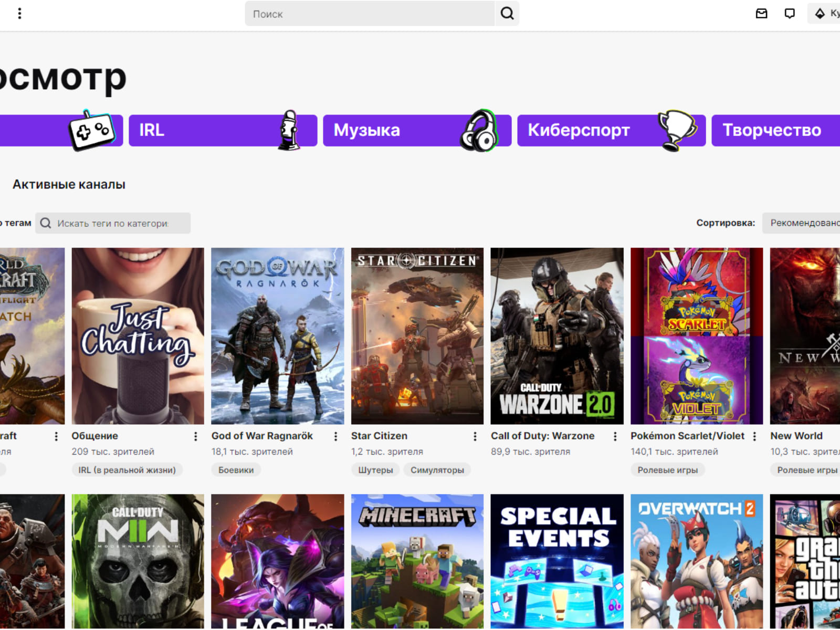
Task: Open the whispers chat icon
Action: [x=790, y=14]
